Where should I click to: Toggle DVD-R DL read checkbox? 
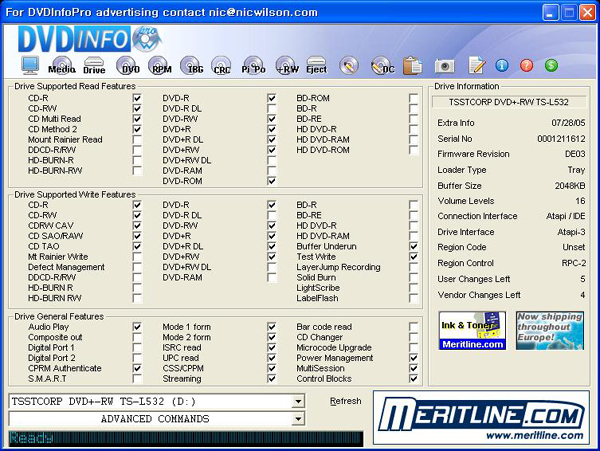[x=271, y=109]
